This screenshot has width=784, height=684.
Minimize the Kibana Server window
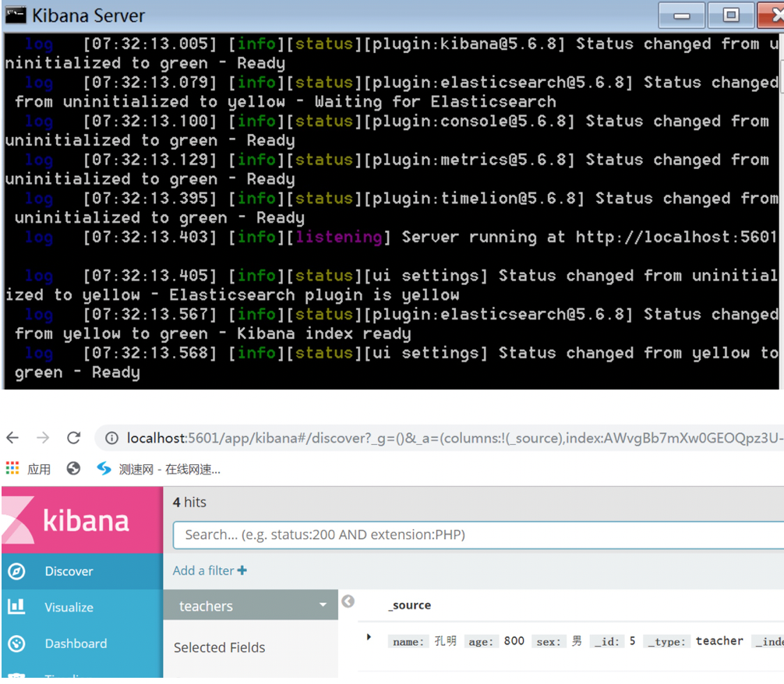[681, 16]
